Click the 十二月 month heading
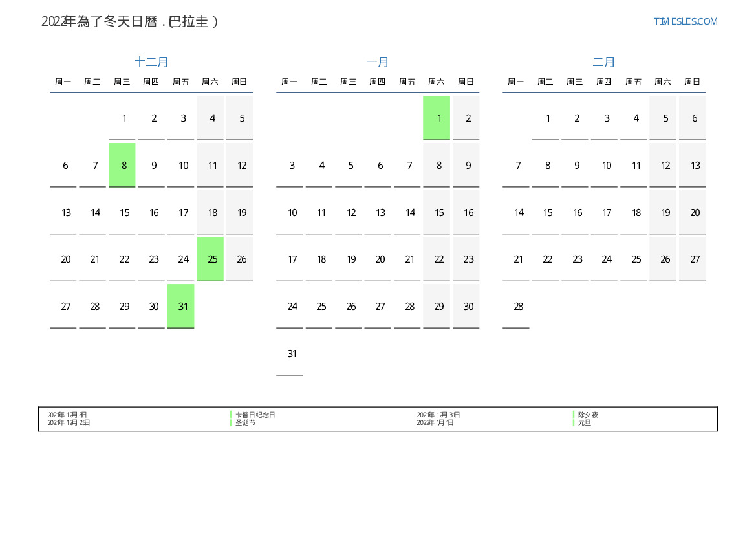The image size is (756, 535). tap(151, 62)
